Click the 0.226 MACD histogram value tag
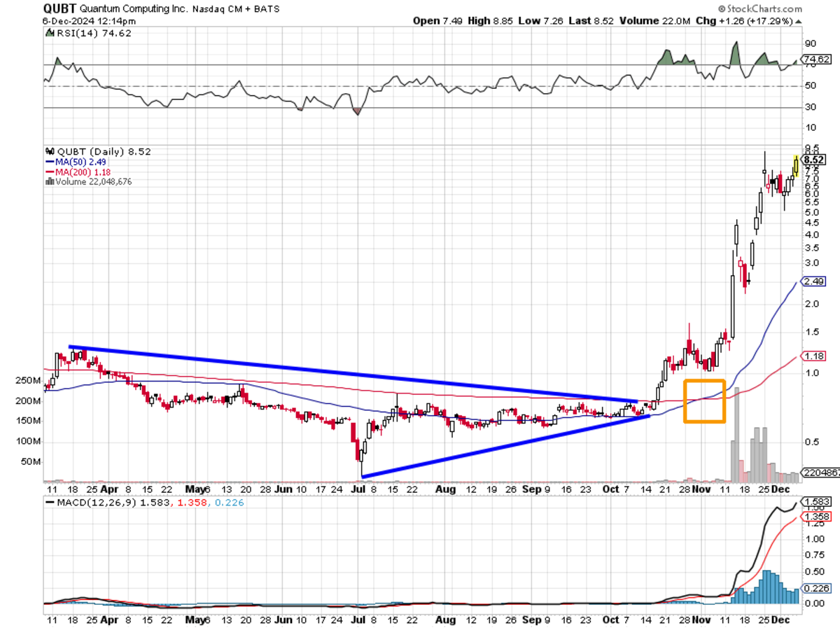The height and width of the screenshot is (628, 840). 815,589
